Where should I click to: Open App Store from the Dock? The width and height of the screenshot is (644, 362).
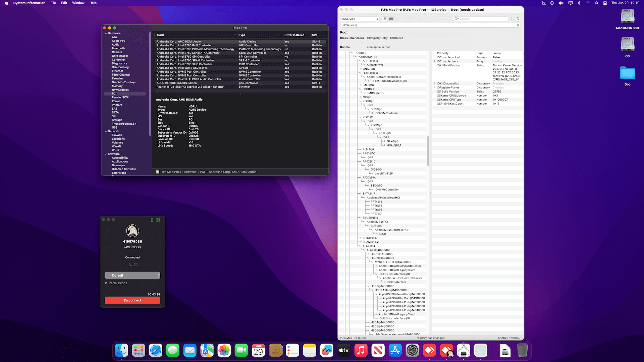click(395, 351)
